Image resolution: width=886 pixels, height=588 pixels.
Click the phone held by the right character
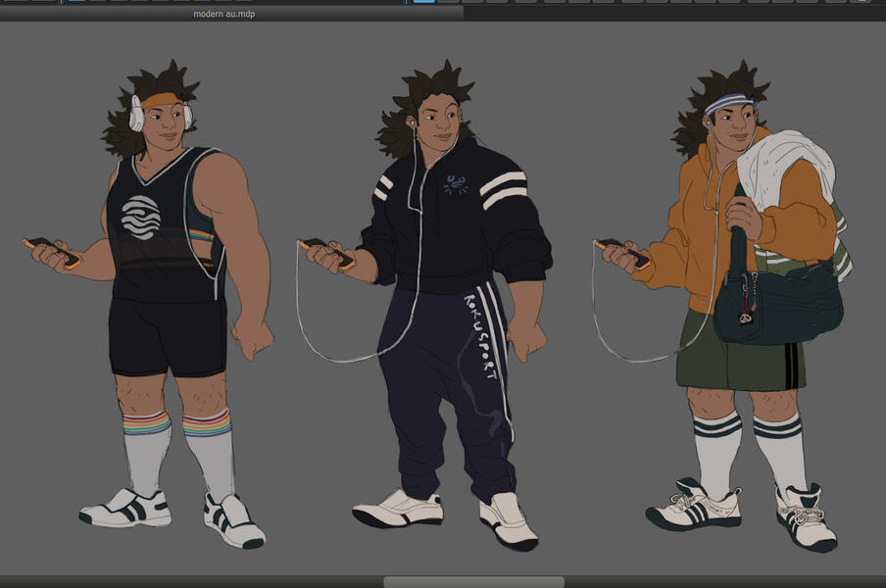(624, 251)
